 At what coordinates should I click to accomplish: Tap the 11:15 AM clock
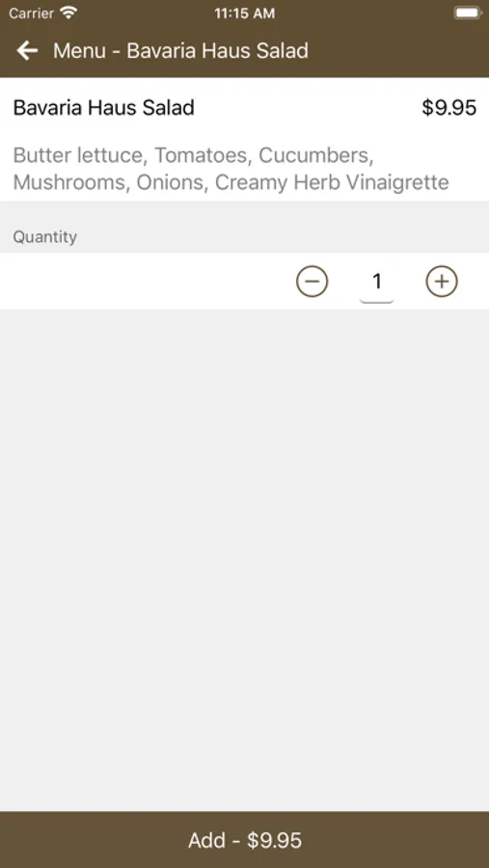(244, 14)
